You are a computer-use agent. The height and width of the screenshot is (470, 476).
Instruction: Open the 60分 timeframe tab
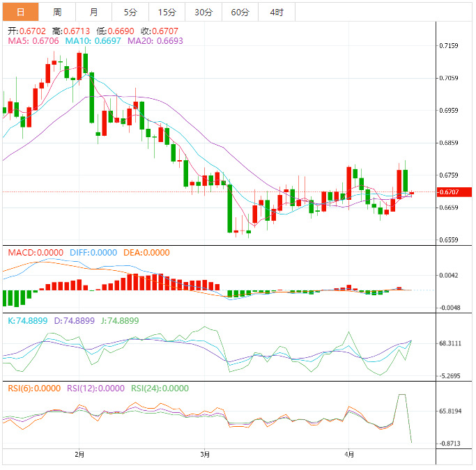(240, 13)
